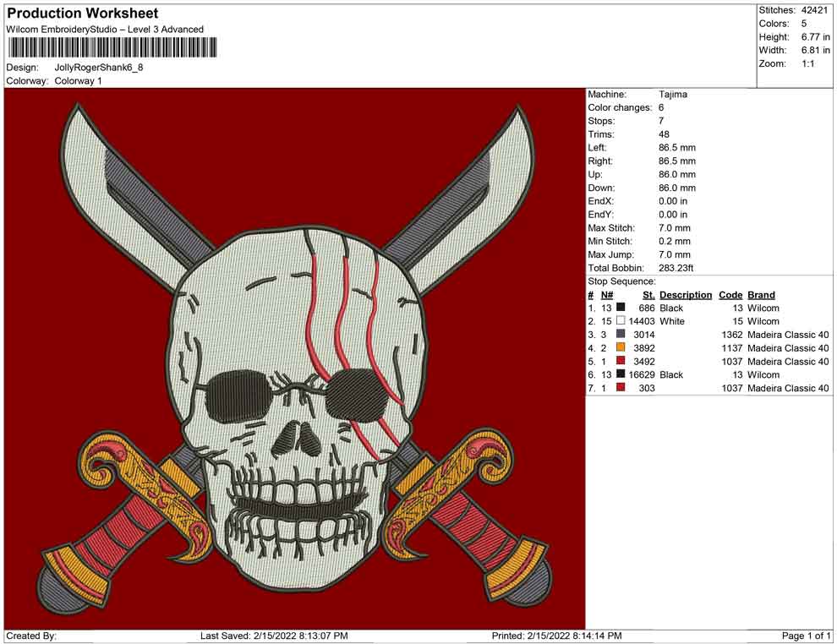Screen dimensions: 837x644
Task: Click code 1362 in stop 3 row
Action: [x=732, y=335]
